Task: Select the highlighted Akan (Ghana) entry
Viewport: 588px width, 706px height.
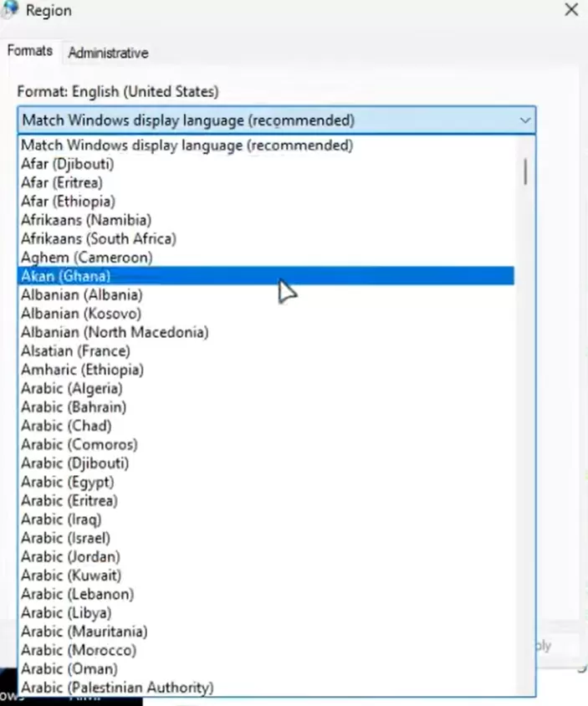Action: coord(267,276)
